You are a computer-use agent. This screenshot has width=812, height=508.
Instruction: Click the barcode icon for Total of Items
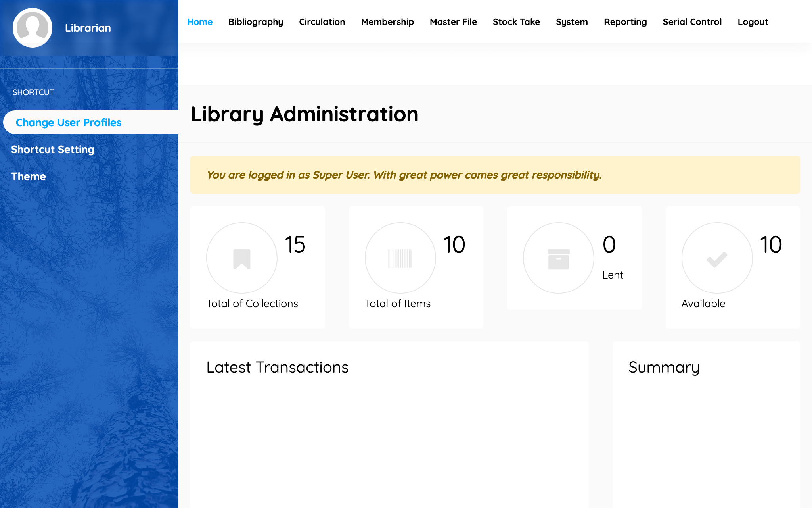click(400, 259)
